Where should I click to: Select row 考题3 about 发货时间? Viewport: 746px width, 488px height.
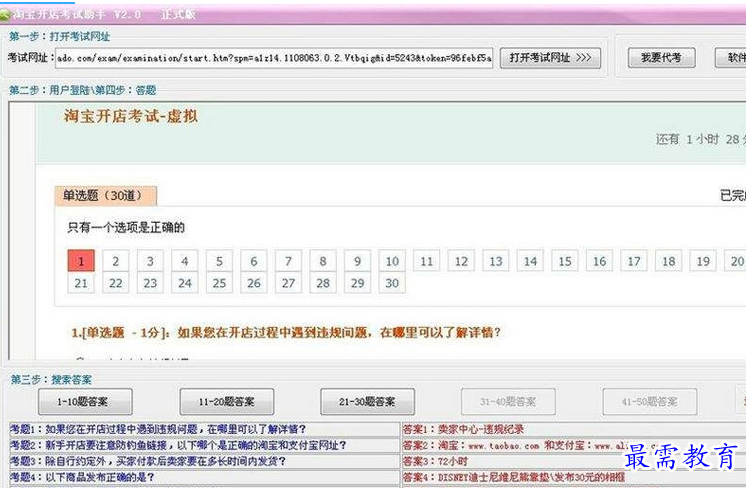pos(205,461)
